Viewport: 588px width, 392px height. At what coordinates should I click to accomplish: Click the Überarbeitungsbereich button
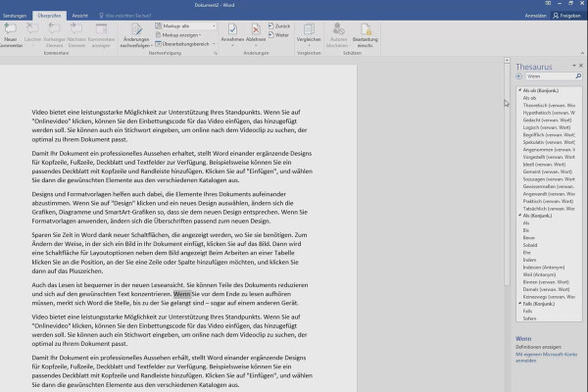click(x=182, y=44)
